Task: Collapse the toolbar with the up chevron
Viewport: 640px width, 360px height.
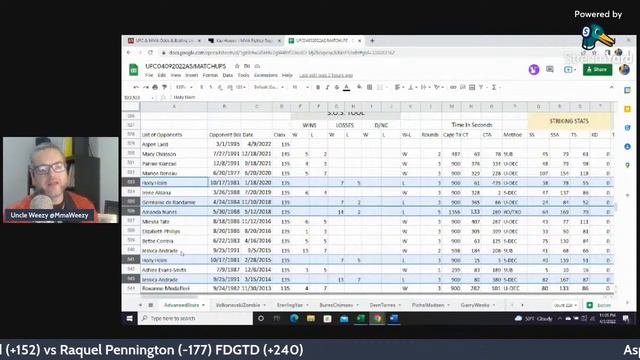Action: [x=611, y=87]
